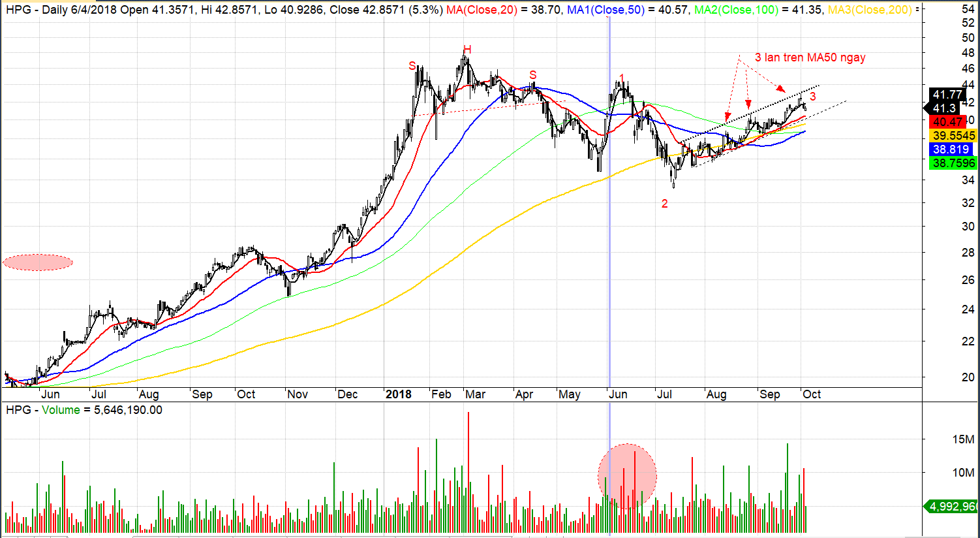This screenshot has width=980, height=538.
Task: Click the red 40.47 price tag
Action: pyautogui.click(x=948, y=122)
